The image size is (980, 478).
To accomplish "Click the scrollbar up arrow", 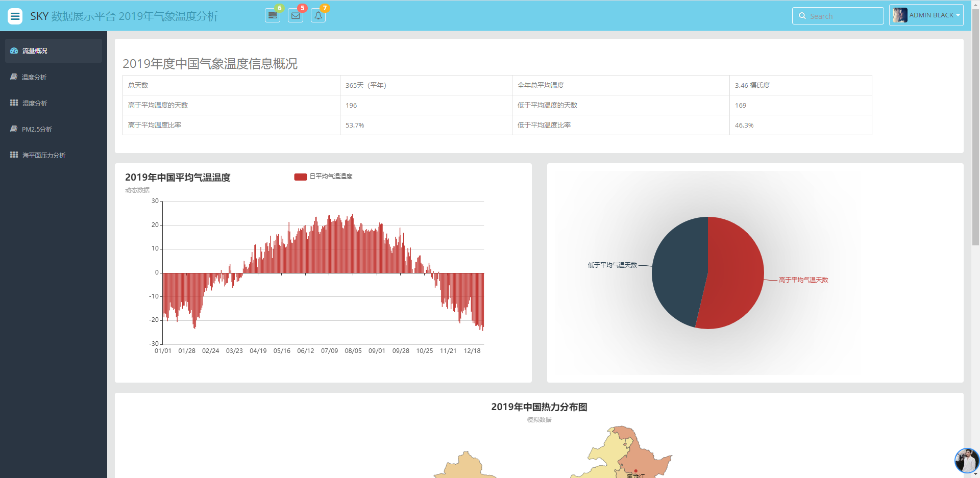I will click(975, 4).
